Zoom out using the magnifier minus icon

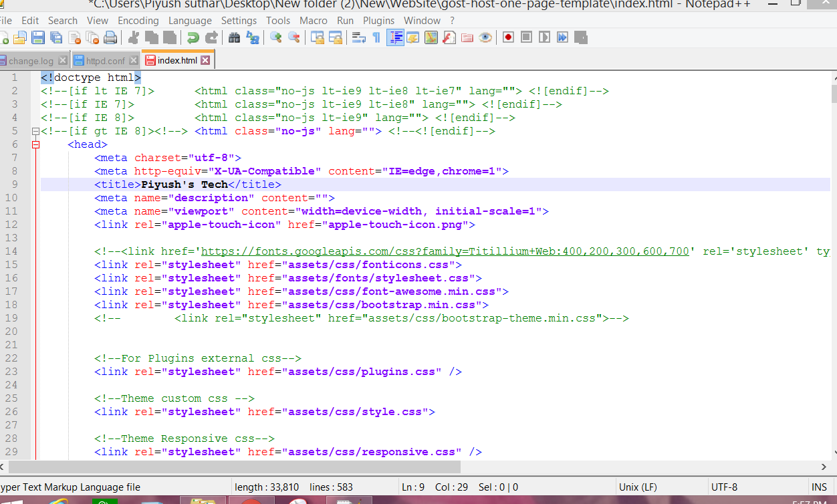pos(294,37)
